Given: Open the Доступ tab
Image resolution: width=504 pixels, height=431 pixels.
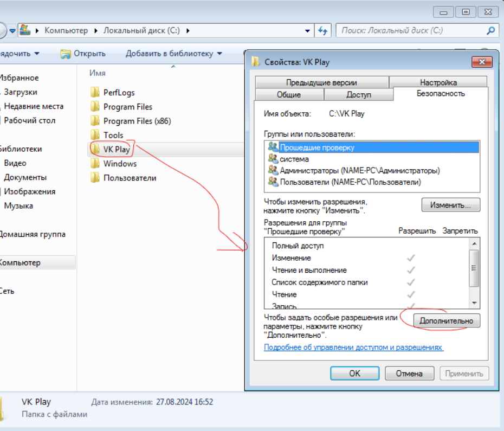Looking at the screenshot, I should tap(359, 94).
